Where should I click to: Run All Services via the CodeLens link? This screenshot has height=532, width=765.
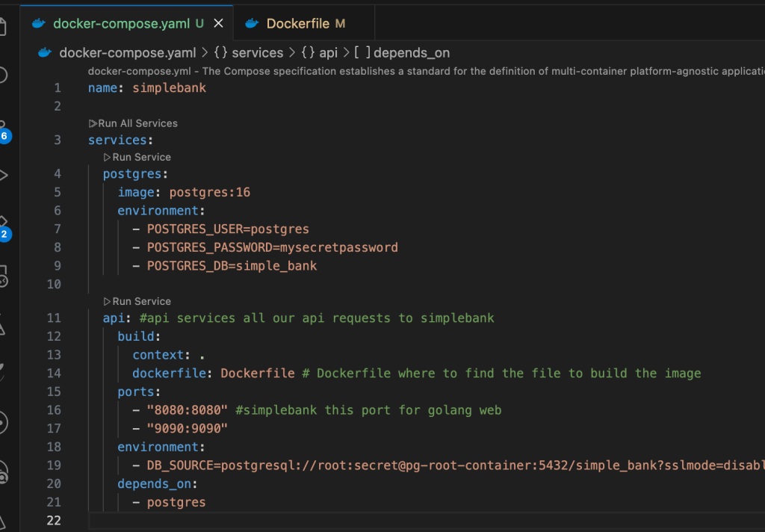[x=133, y=123]
